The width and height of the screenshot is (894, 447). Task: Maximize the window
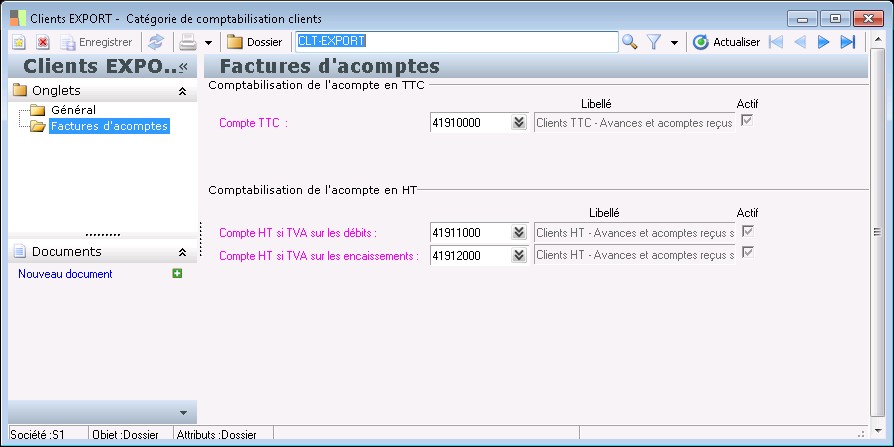(x=836, y=19)
